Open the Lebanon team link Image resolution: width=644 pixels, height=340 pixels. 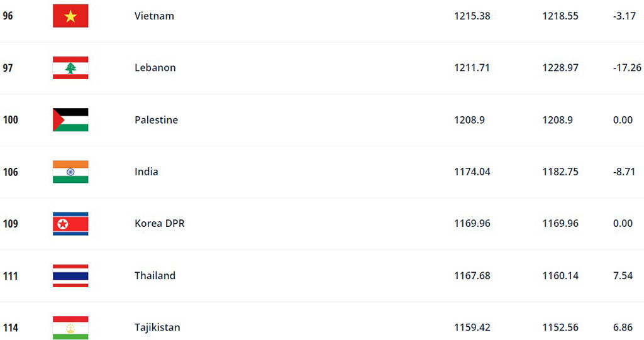[155, 68]
